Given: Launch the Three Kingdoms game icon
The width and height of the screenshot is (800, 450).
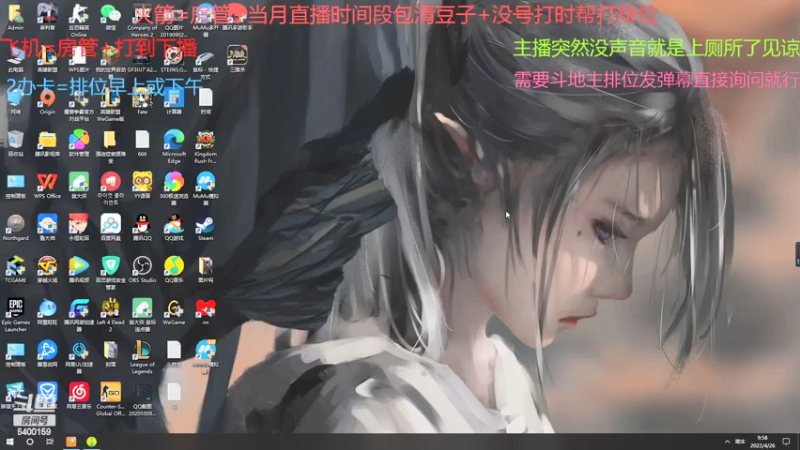Looking at the screenshot, I should [x=237, y=58].
